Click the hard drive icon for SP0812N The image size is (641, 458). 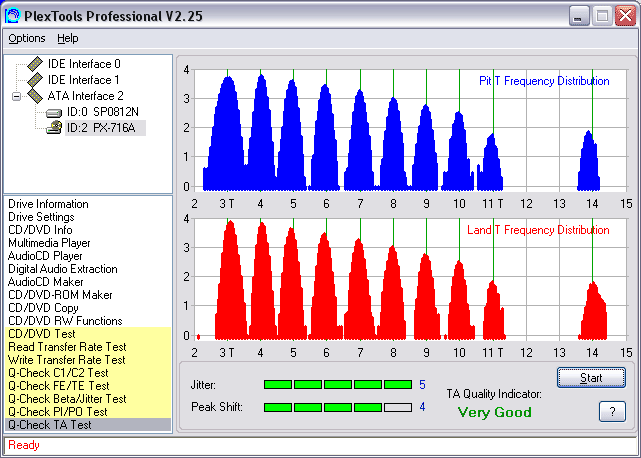(x=54, y=112)
